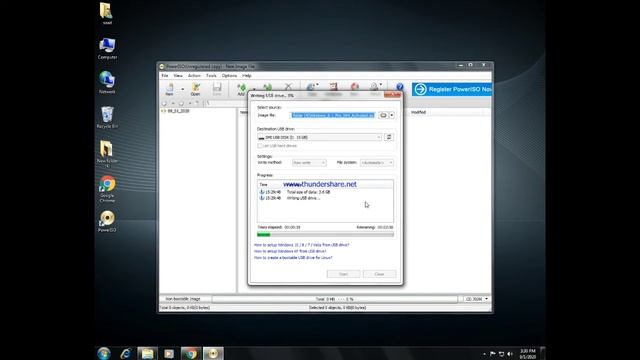Open the arrow dropdown next to browse button
640x360 pixels.
tap(392, 115)
